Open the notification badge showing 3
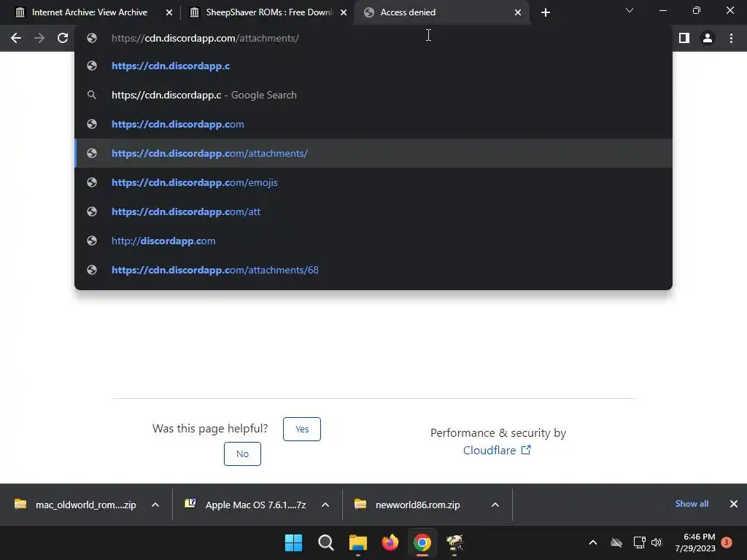Image resolution: width=747 pixels, height=560 pixels. click(727, 542)
